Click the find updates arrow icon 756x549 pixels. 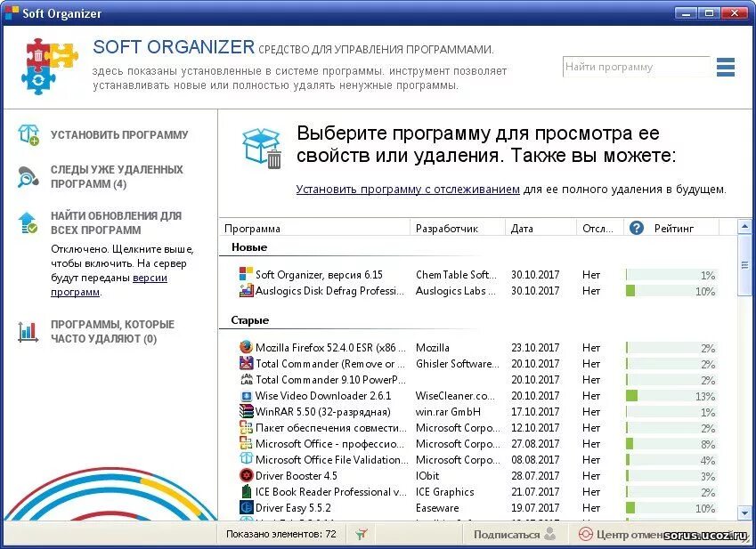[x=28, y=223]
